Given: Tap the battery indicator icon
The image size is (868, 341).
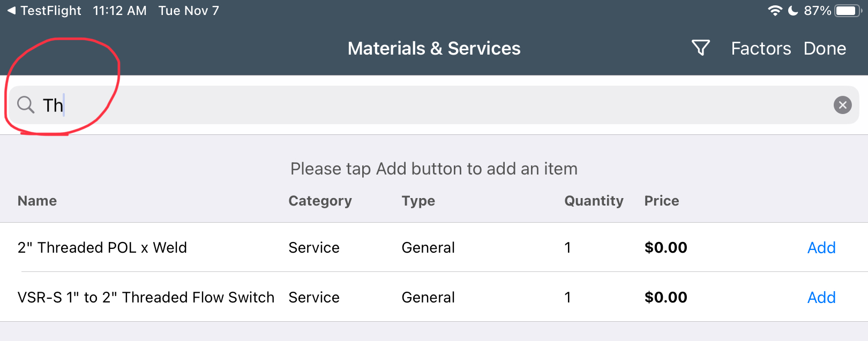Looking at the screenshot, I should point(848,11).
